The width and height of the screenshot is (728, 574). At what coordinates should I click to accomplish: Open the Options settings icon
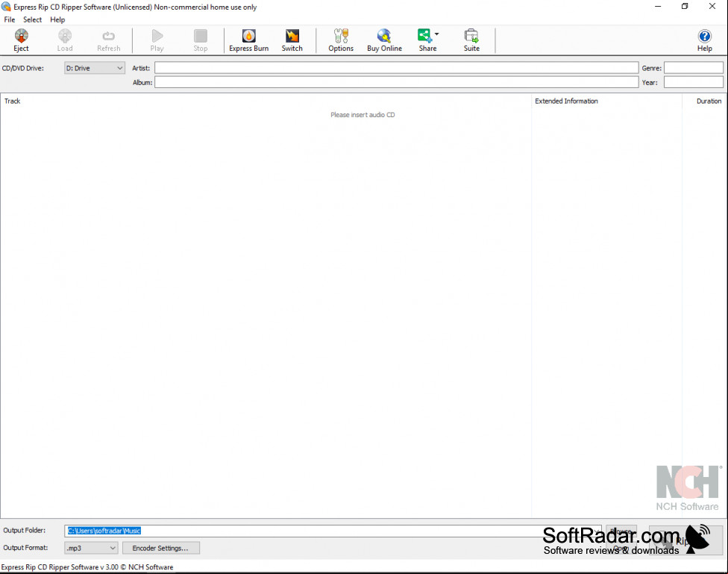coord(341,40)
